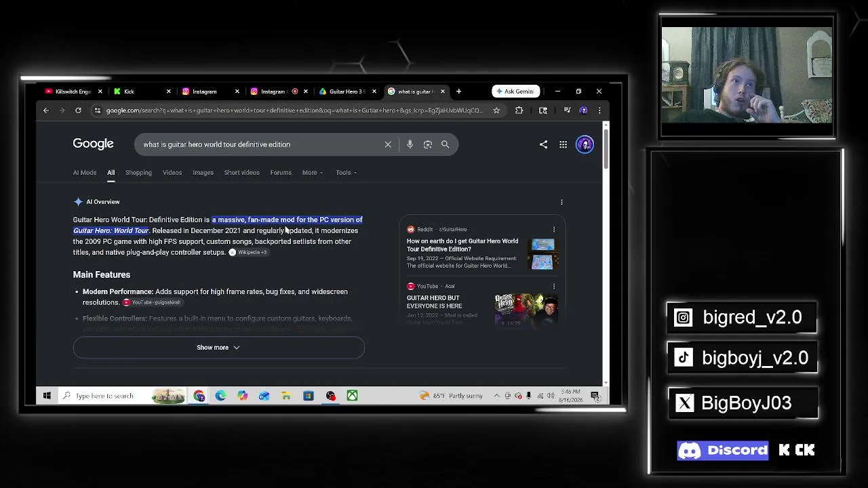Screen dimensions: 868x488
Task: Click the Acai YouTube video thumbnail
Action: click(526, 310)
